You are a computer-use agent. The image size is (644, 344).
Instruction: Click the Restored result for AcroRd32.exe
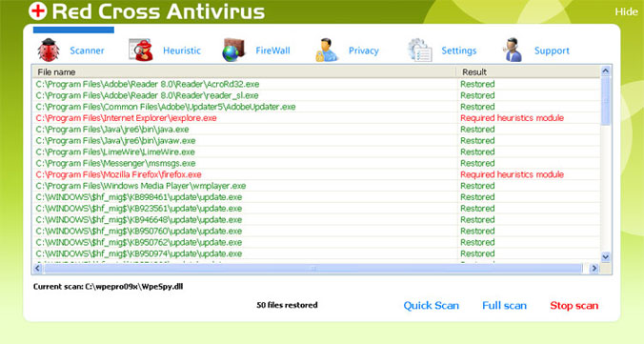pos(477,84)
